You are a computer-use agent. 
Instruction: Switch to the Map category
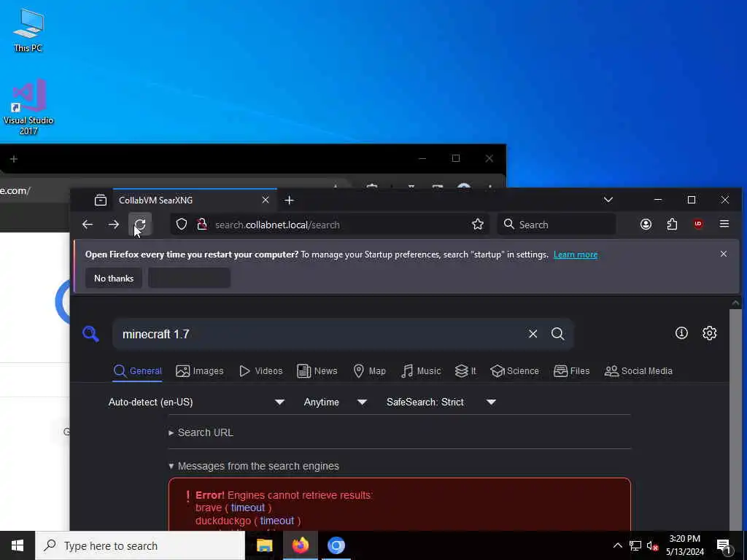[370, 371]
